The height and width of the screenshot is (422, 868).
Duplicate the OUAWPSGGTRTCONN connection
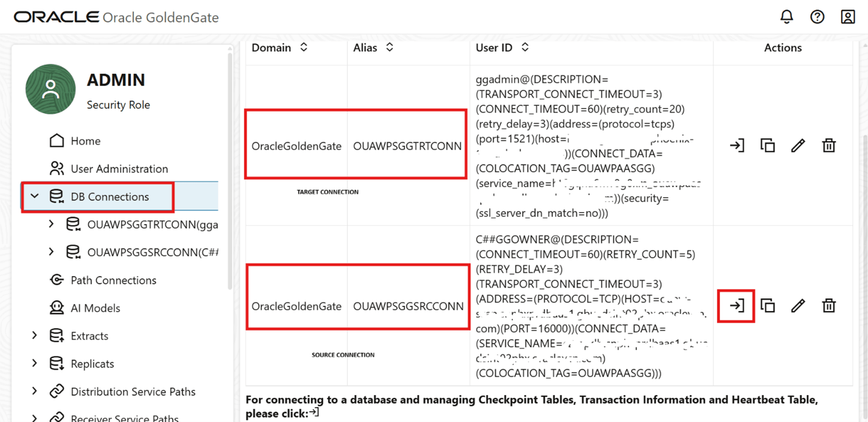tap(767, 145)
